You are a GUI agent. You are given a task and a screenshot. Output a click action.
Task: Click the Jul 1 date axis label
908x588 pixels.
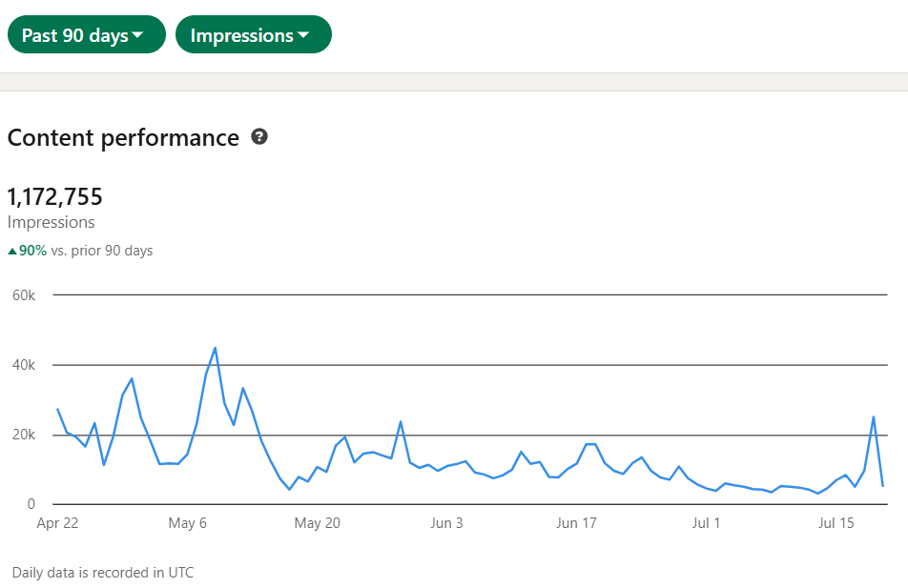coord(707,522)
